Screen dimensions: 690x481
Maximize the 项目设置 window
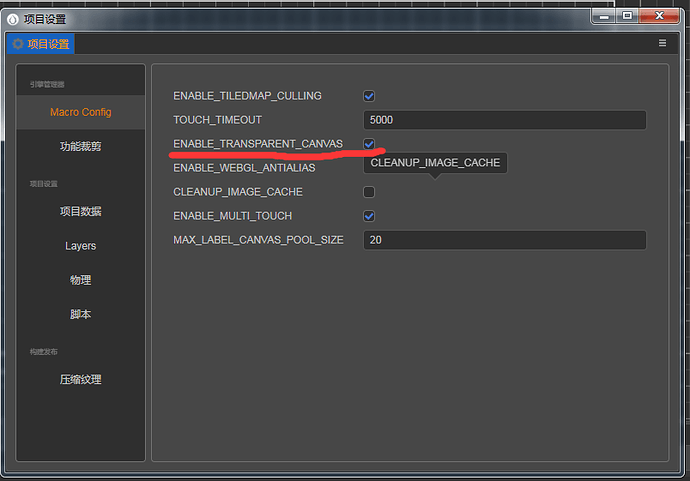tap(627, 16)
